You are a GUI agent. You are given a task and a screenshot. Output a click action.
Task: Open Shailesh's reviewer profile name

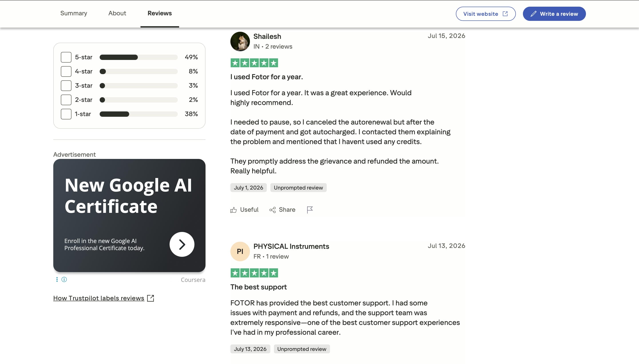click(267, 36)
